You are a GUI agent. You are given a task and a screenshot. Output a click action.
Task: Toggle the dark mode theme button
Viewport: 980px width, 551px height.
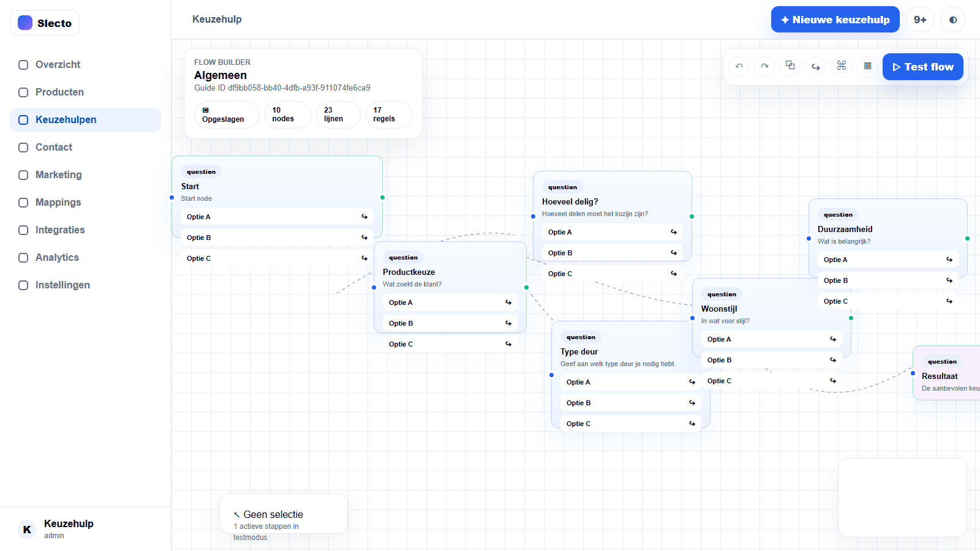coord(953,20)
